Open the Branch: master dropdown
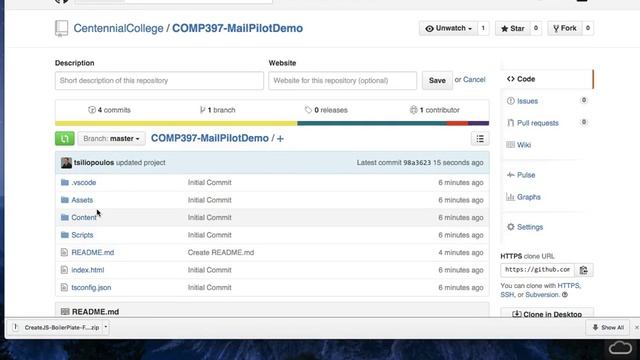 tap(111, 138)
